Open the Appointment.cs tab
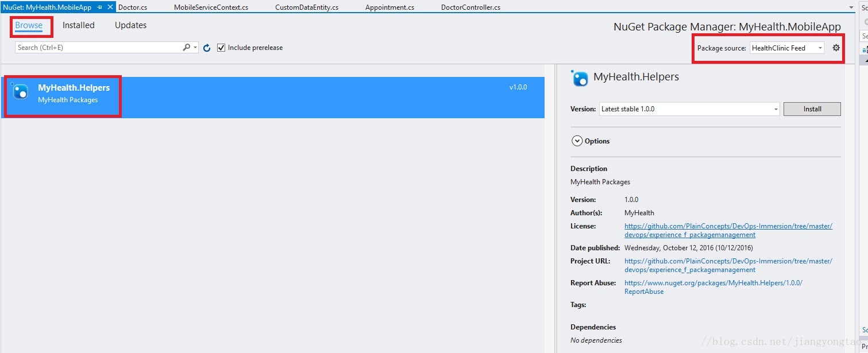 click(x=389, y=7)
